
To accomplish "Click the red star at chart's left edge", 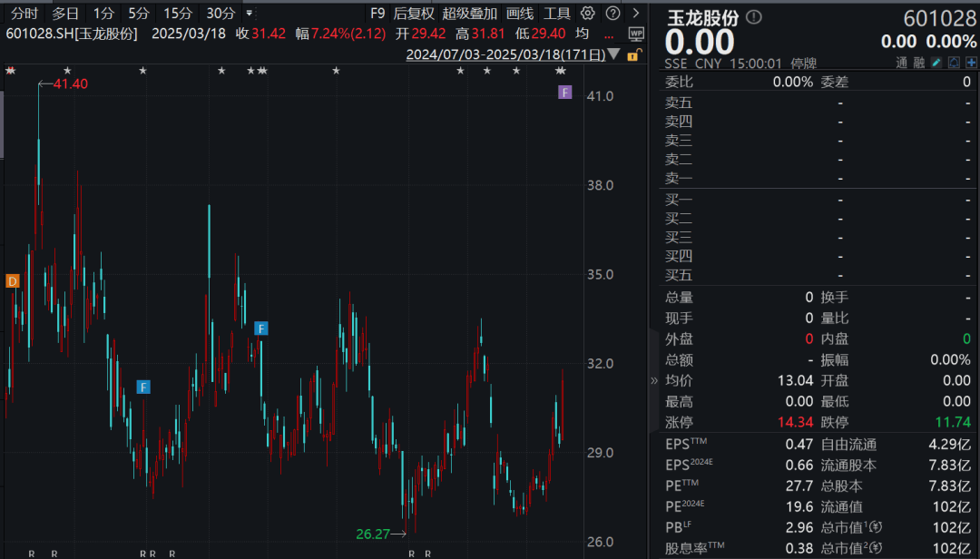I will click(x=9, y=71).
